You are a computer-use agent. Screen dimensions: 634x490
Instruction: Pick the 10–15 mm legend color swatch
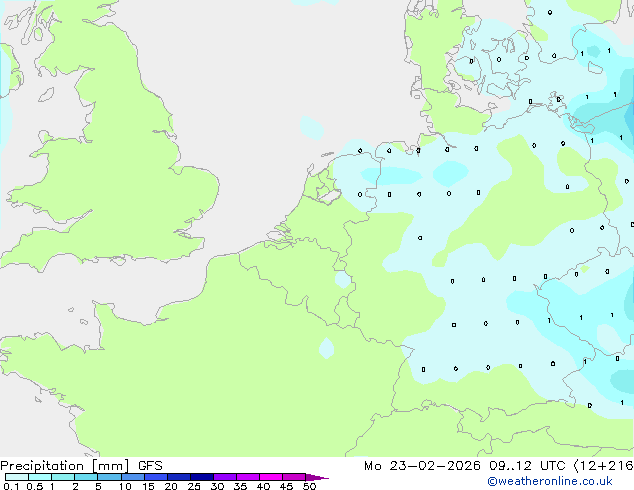point(133,477)
